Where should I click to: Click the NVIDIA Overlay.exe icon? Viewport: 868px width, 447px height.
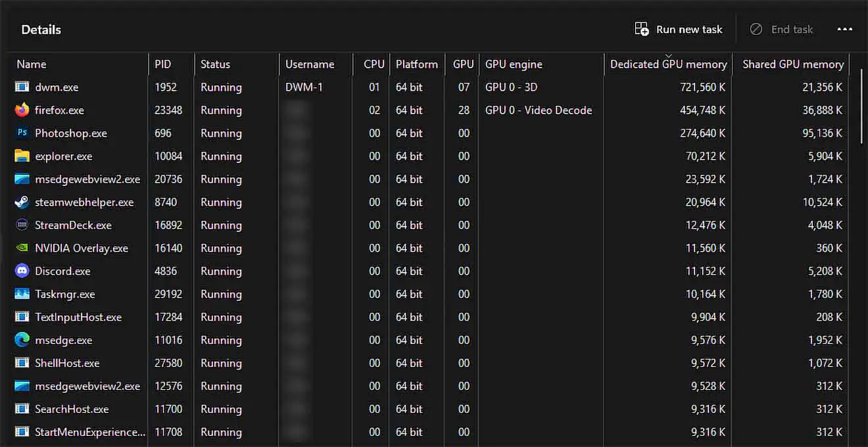tap(22, 248)
